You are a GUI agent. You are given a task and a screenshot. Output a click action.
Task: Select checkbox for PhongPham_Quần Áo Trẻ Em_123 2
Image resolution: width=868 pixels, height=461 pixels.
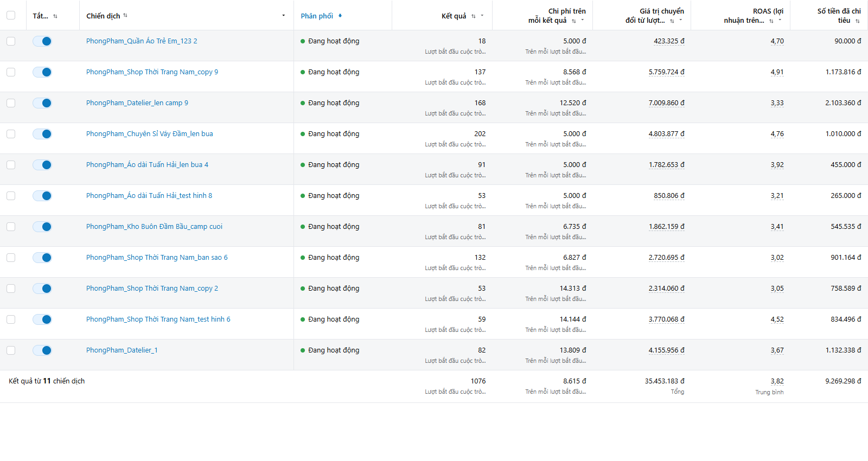[x=11, y=41]
